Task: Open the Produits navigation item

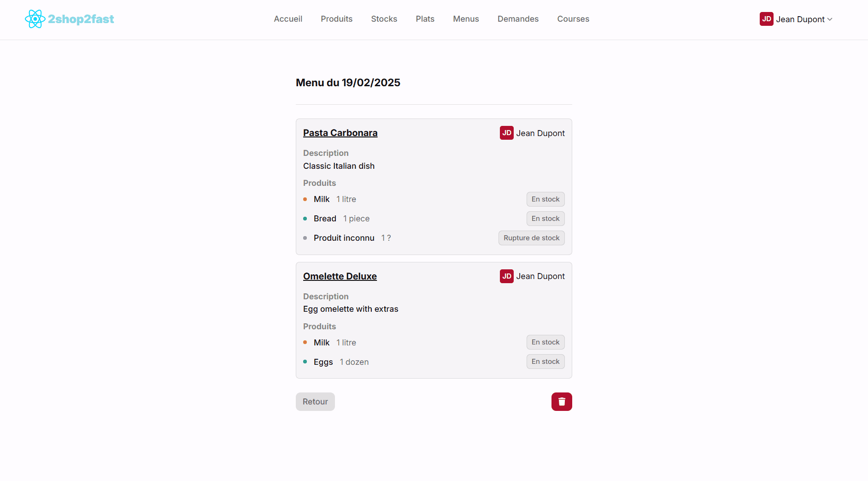Action: click(x=336, y=19)
